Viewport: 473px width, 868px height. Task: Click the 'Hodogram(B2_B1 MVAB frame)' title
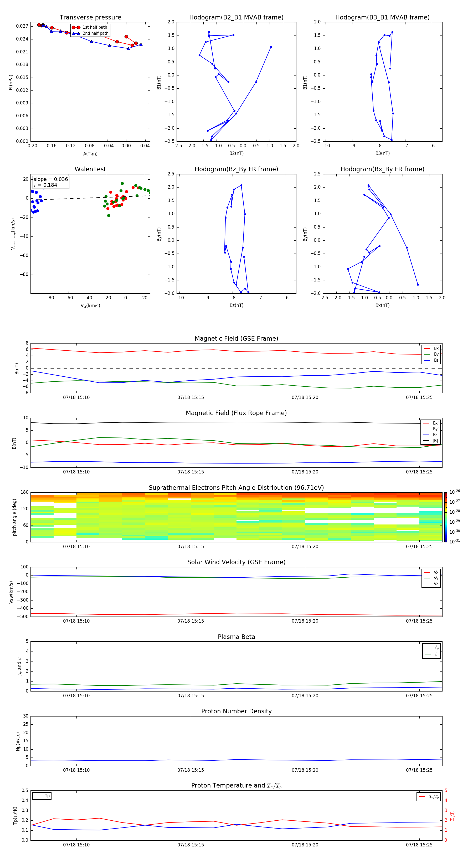(236, 18)
